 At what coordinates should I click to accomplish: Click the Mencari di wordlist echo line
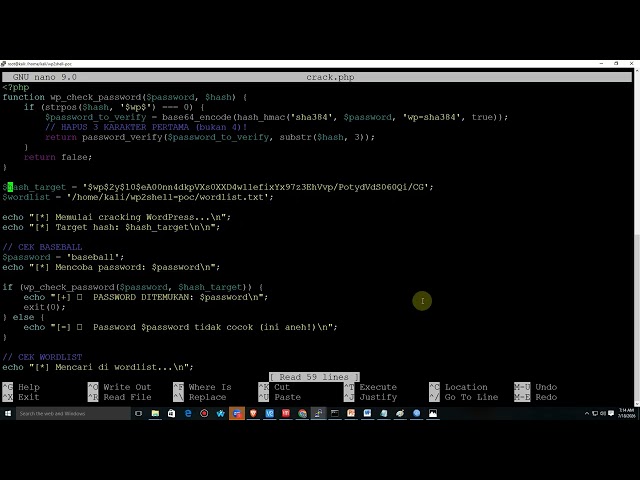(98, 367)
